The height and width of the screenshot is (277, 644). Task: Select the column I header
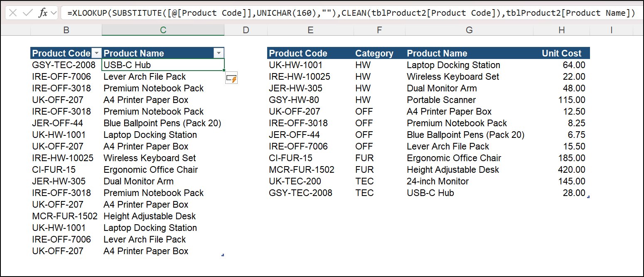[611, 30]
